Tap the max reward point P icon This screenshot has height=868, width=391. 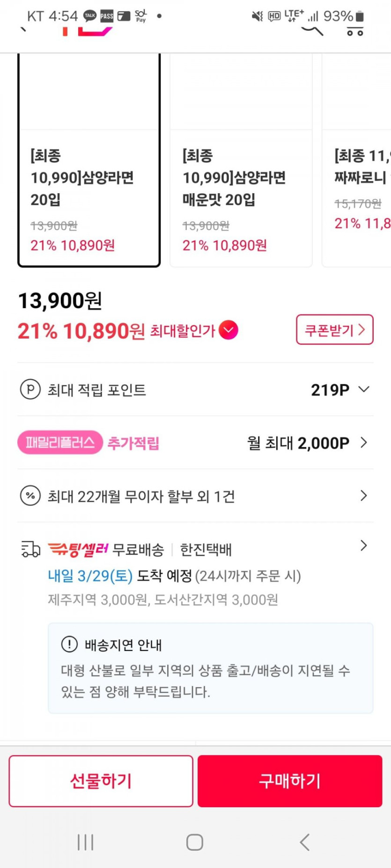[30, 389]
